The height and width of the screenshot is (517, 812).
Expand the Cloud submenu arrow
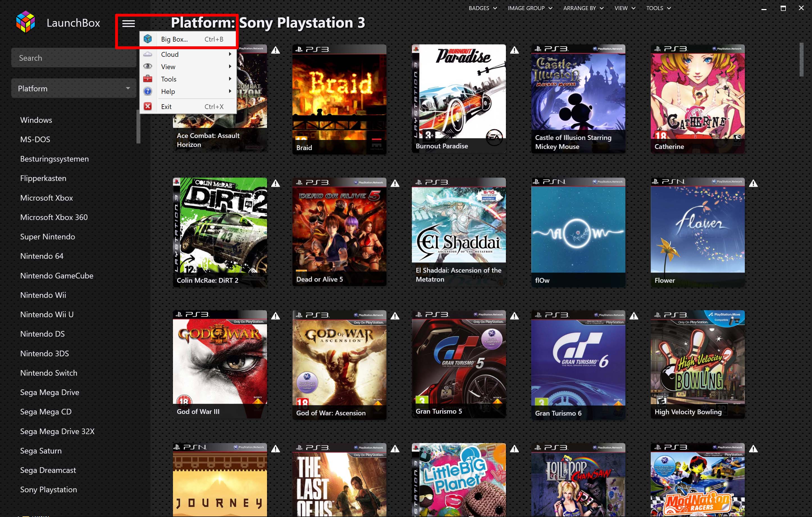230,54
